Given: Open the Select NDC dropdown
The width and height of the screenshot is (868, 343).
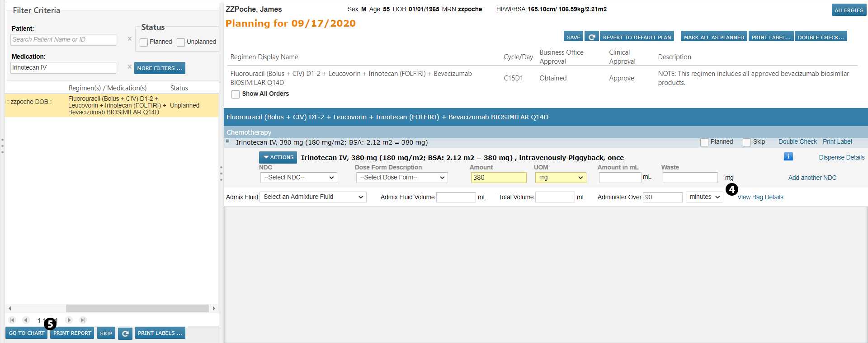Looking at the screenshot, I should 299,178.
